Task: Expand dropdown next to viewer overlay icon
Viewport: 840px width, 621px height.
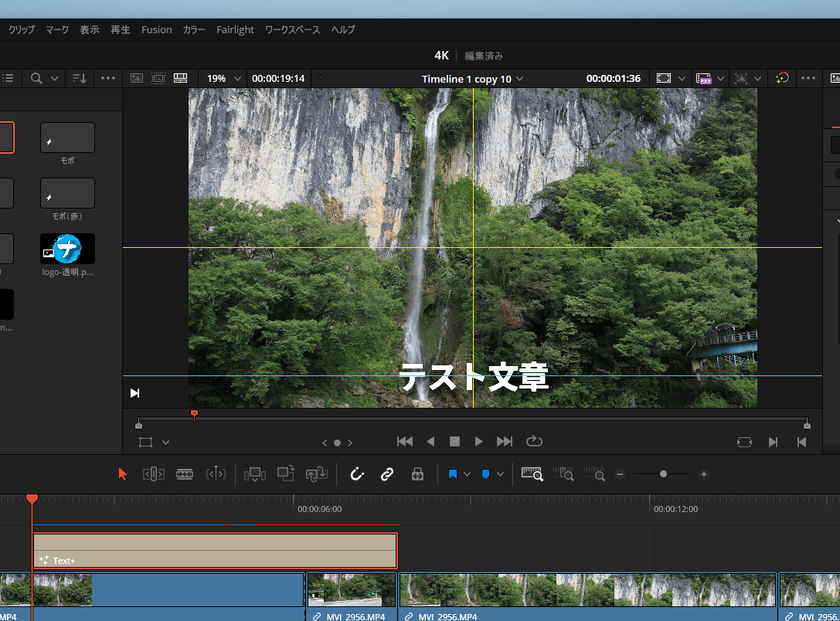Action: [x=757, y=79]
